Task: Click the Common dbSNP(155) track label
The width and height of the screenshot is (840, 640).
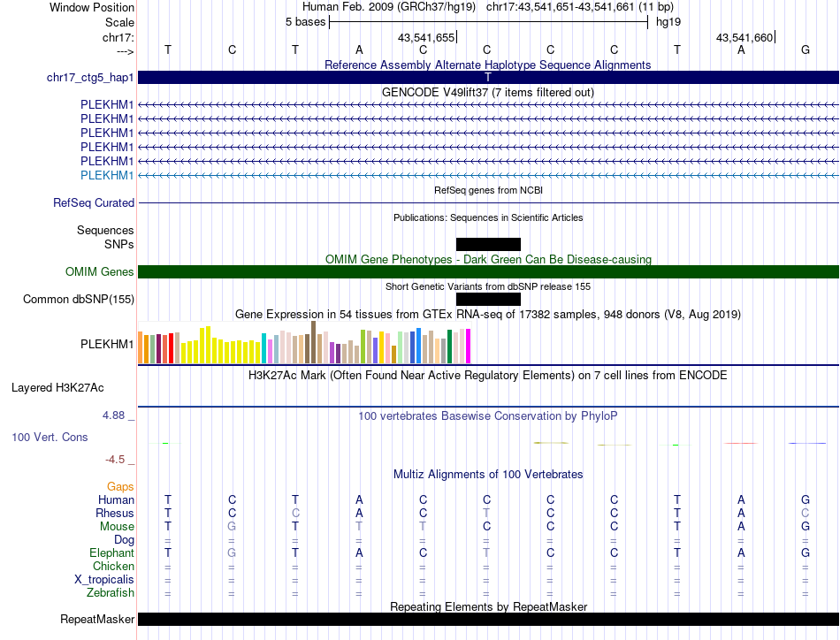Action: tap(78, 300)
